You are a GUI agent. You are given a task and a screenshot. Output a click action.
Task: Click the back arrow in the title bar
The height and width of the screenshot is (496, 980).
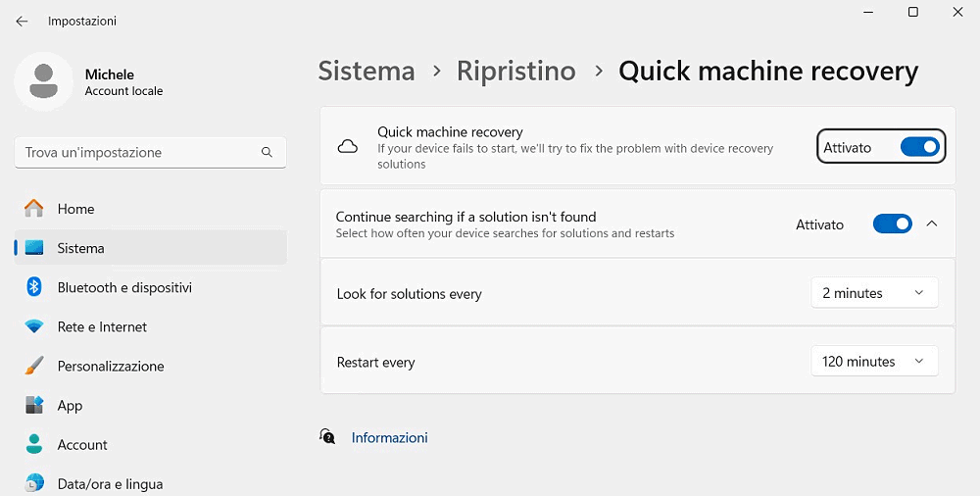[x=22, y=21]
